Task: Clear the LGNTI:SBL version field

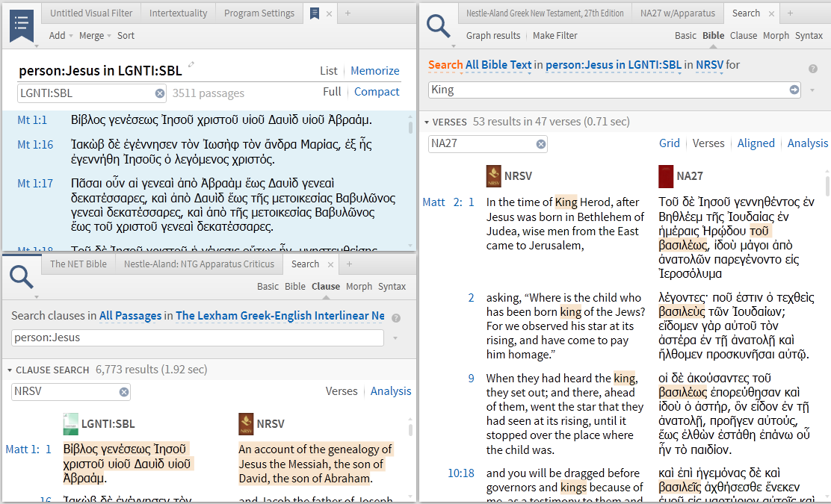Action: click(159, 93)
